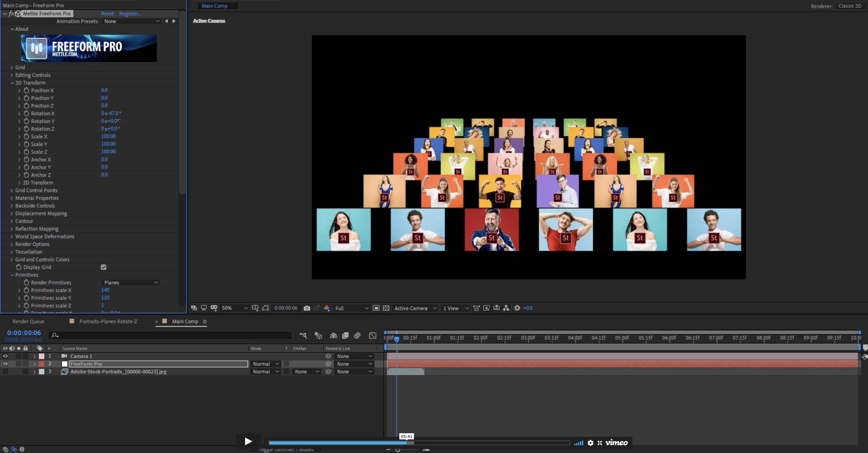The image size is (868, 453).
Task: Toggle the fx switch for Mettle FreeForm Pro
Action: [11, 14]
